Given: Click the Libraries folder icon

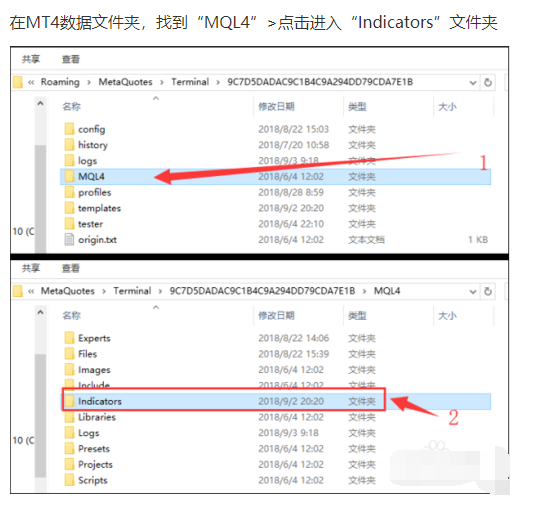Looking at the screenshot, I should (69, 417).
